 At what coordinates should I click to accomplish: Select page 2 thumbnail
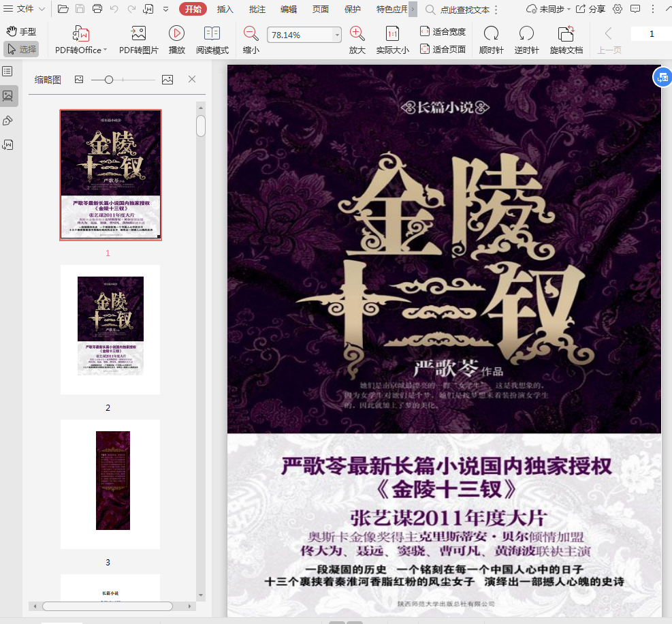click(x=110, y=329)
